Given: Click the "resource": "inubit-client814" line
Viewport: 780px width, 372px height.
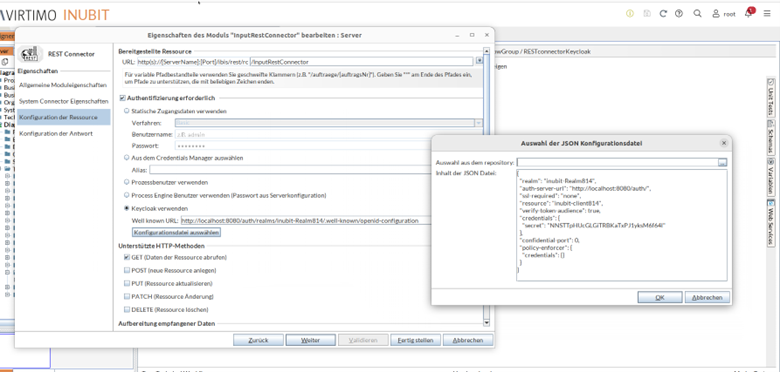Looking at the screenshot, I should (x=561, y=203).
